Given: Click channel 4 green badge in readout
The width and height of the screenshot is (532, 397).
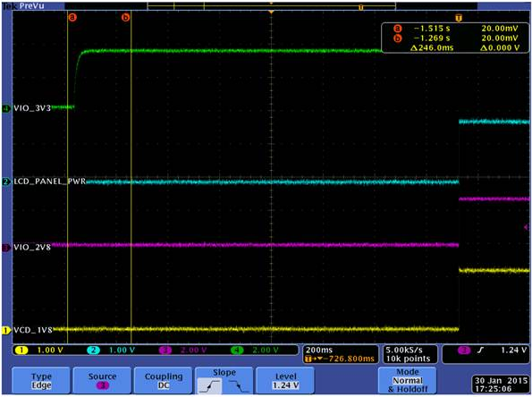Looking at the screenshot, I should 237,351.
